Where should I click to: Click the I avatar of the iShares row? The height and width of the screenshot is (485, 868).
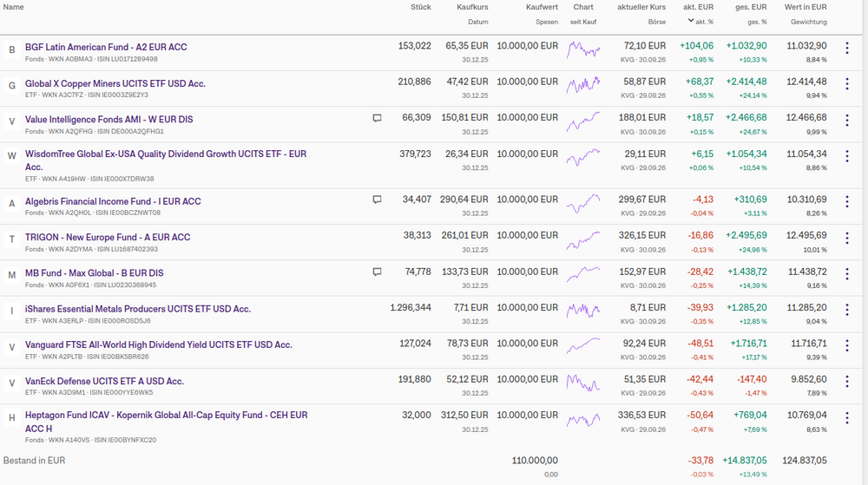pos(11,311)
